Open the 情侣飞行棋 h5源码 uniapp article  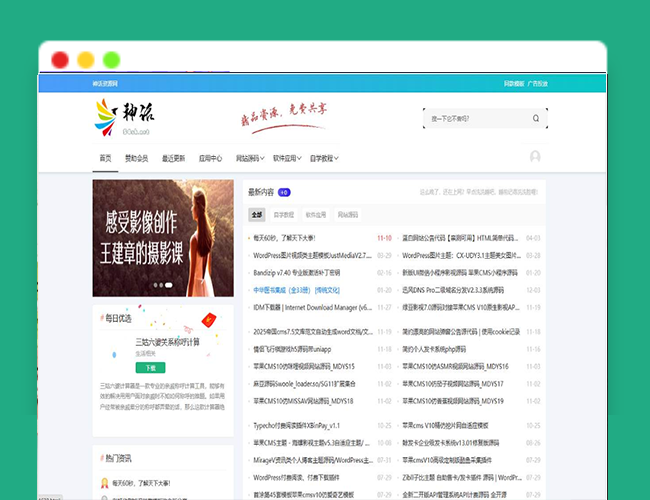click(292, 349)
